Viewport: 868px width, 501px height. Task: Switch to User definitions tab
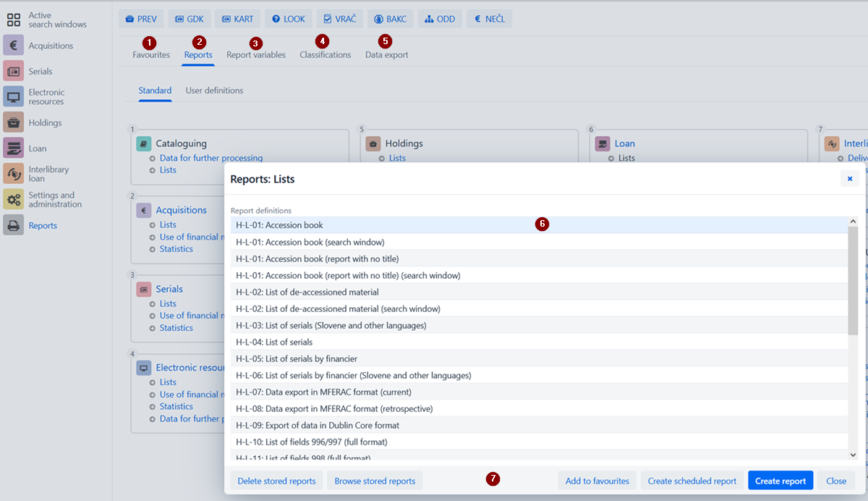(214, 90)
